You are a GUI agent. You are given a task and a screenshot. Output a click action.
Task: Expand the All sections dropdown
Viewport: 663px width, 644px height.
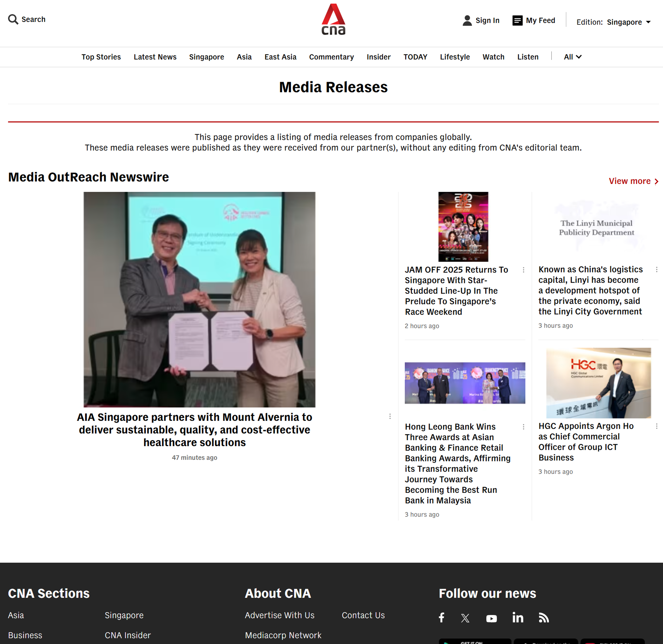(x=572, y=57)
